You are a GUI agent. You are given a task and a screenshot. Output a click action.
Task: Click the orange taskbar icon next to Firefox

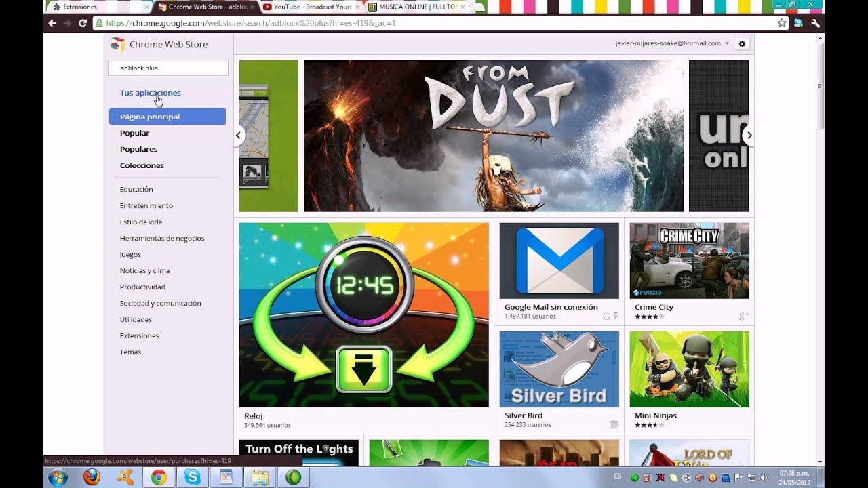point(125,477)
